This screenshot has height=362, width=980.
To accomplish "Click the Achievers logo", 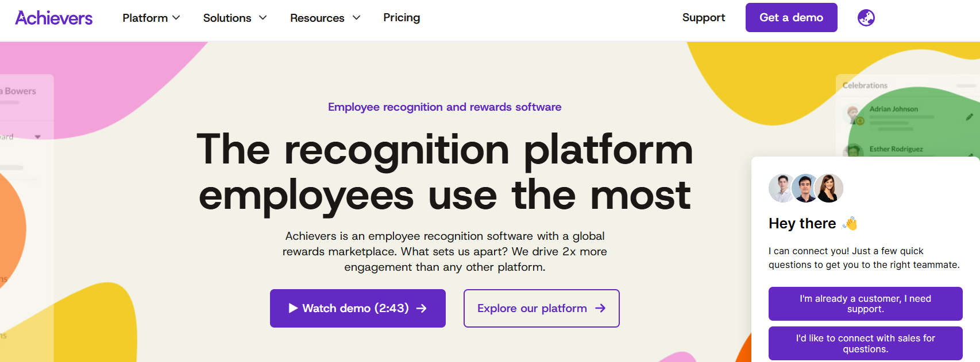I will [x=53, y=18].
